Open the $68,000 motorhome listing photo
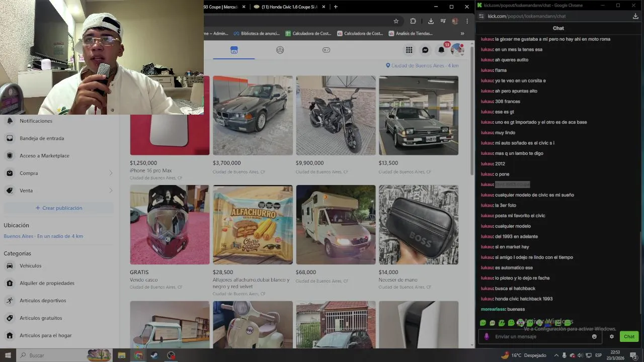This screenshot has width=644, height=362. point(336,225)
